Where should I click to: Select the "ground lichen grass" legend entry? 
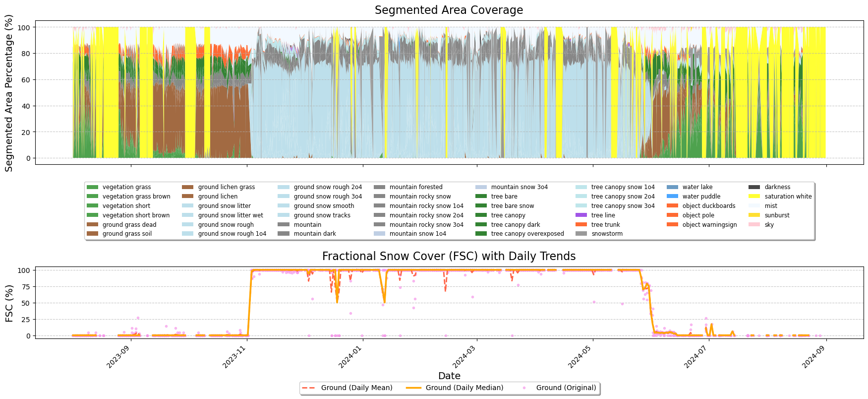(226, 187)
